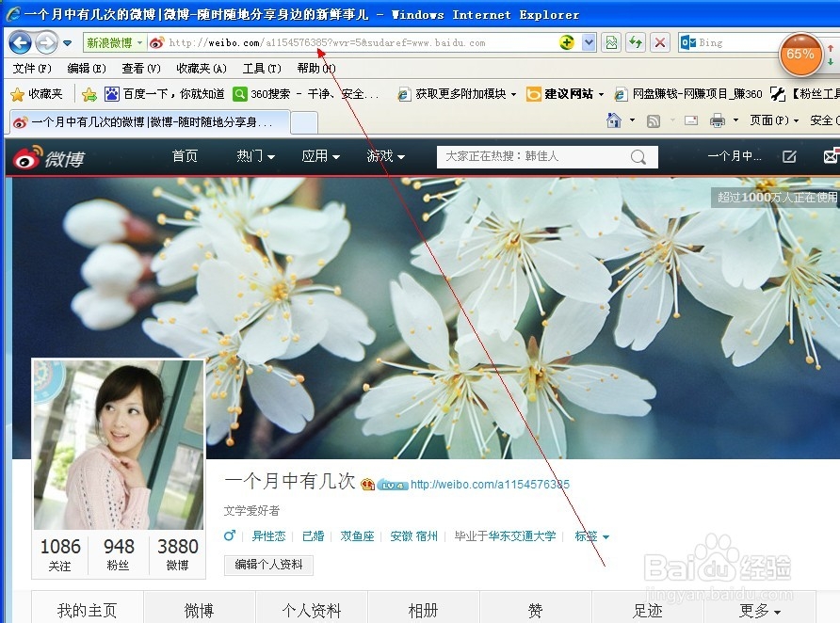Click the browser Back arrow button
The image size is (840, 623).
coord(21,42)
